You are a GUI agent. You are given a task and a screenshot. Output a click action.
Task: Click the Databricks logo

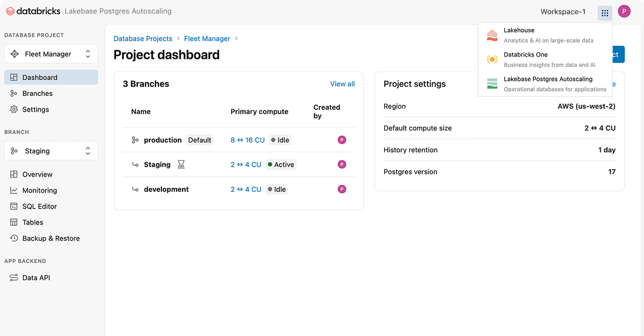[33, 12]
